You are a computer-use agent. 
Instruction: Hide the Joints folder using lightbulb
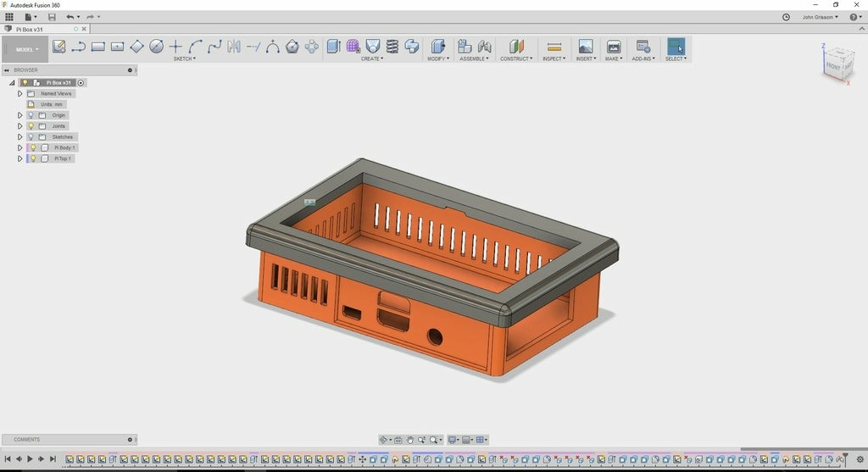coord(31,126)
